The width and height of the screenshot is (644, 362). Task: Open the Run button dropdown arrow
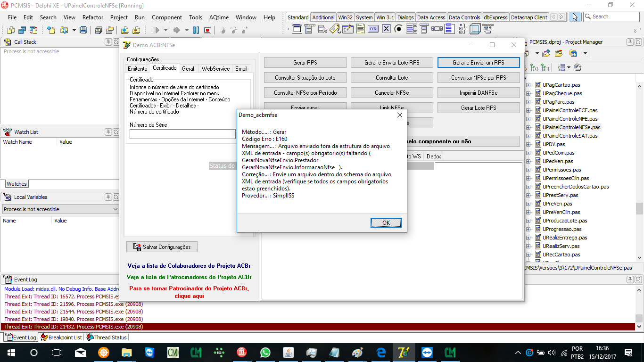coord(165,30)
